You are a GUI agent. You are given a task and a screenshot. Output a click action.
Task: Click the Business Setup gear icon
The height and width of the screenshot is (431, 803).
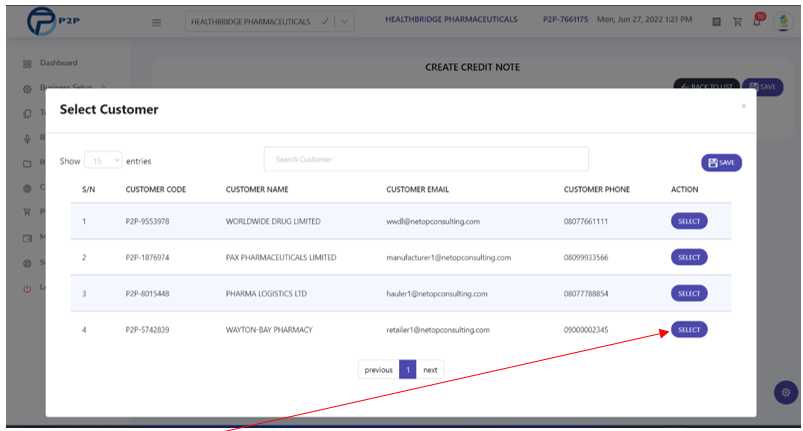click(27, 89)
